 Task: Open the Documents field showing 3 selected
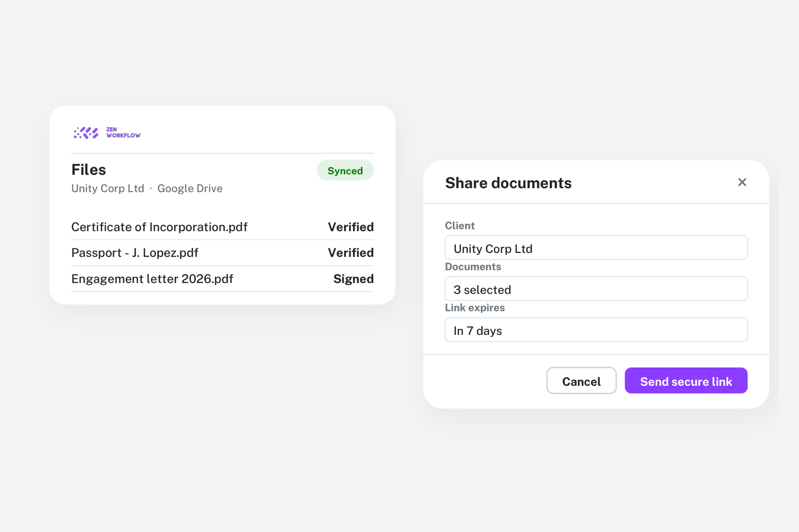(x=596, y=289)
